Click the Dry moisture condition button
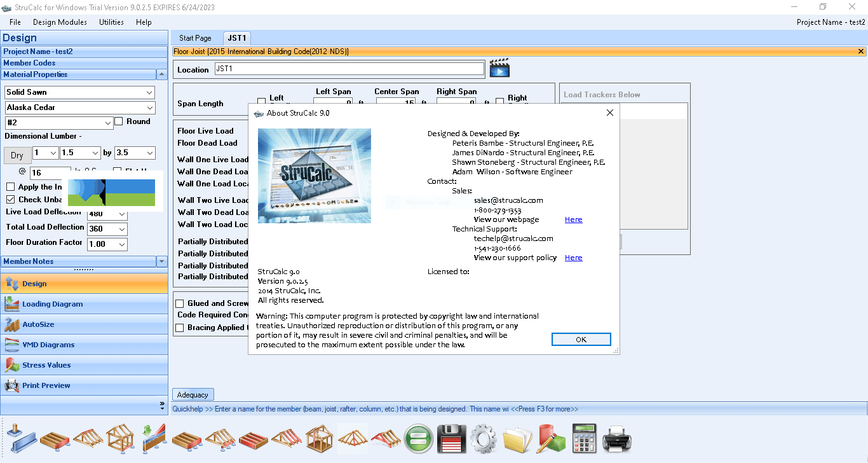The width and height of the screenshot is (868, 463). click(x=17, y=155)
